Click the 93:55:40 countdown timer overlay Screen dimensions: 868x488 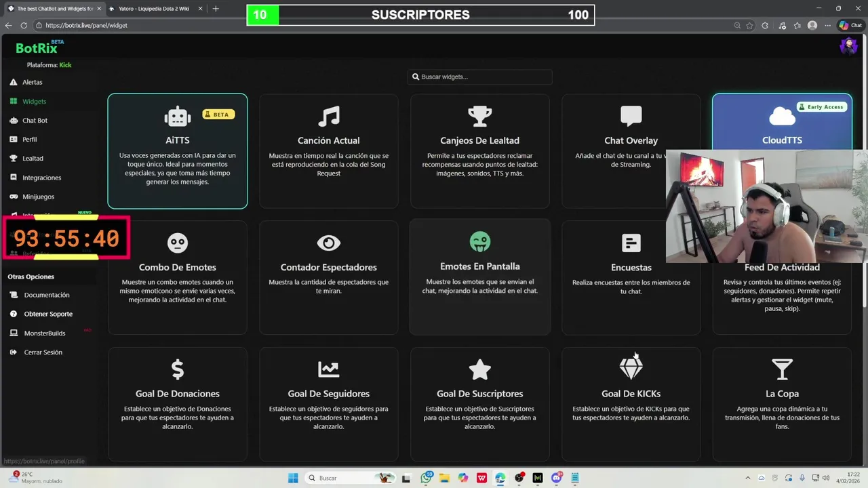coord(66,238)
